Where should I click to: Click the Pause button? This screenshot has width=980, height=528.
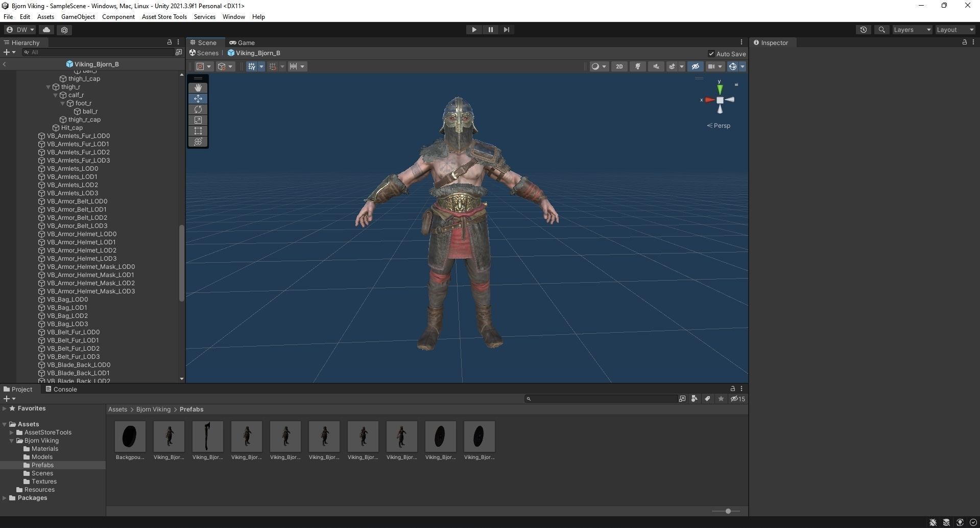coord(490,30)
